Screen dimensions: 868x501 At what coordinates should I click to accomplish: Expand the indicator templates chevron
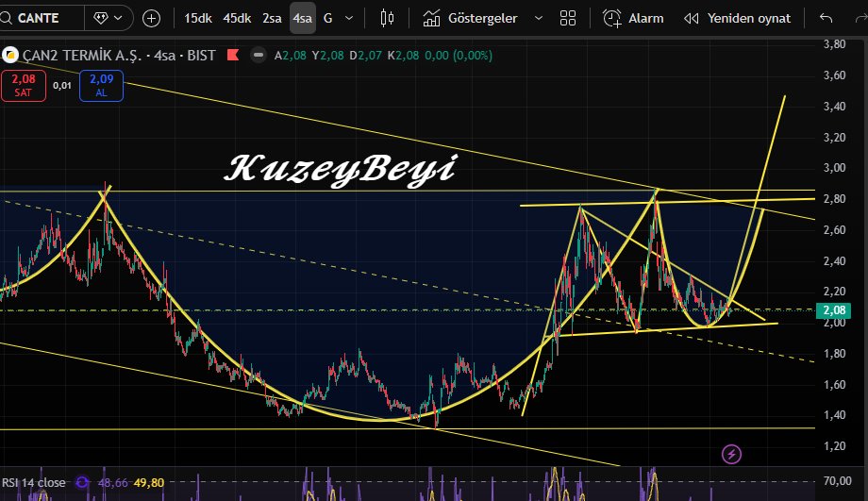coord(538,18)
